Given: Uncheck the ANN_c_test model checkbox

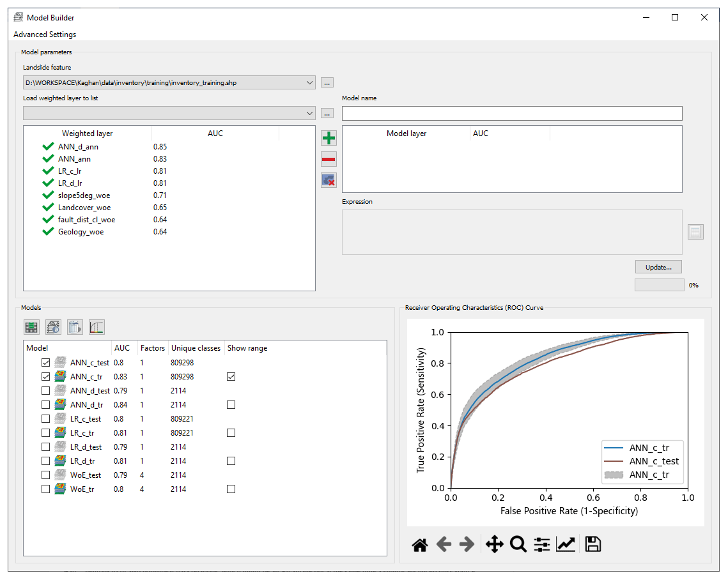Looking at the screenshot, I should click(x=45, y=363).
